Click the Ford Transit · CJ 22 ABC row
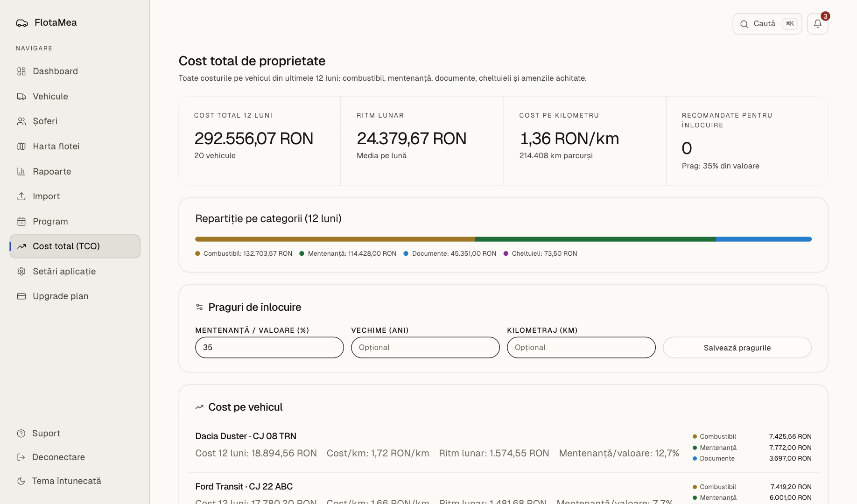This screenshot has width=857, height=504. pyautogui.click(x=503, y=489)
